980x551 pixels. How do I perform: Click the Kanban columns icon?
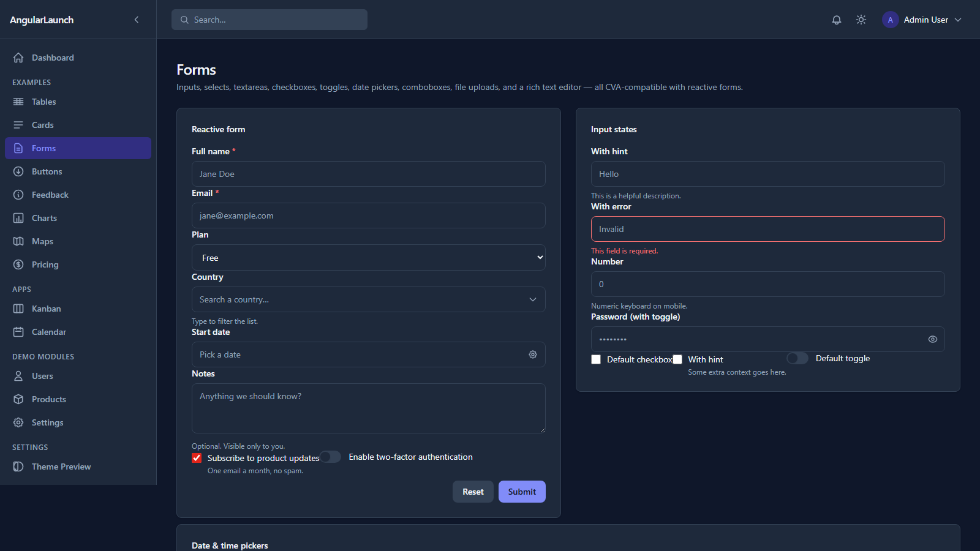tap(18, 309)
